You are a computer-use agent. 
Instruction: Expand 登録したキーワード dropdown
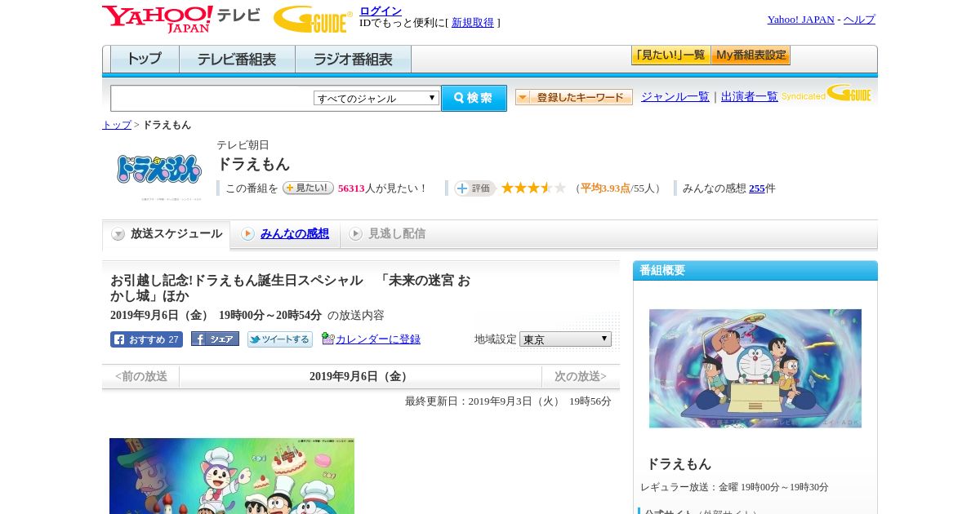pos(574,97)
